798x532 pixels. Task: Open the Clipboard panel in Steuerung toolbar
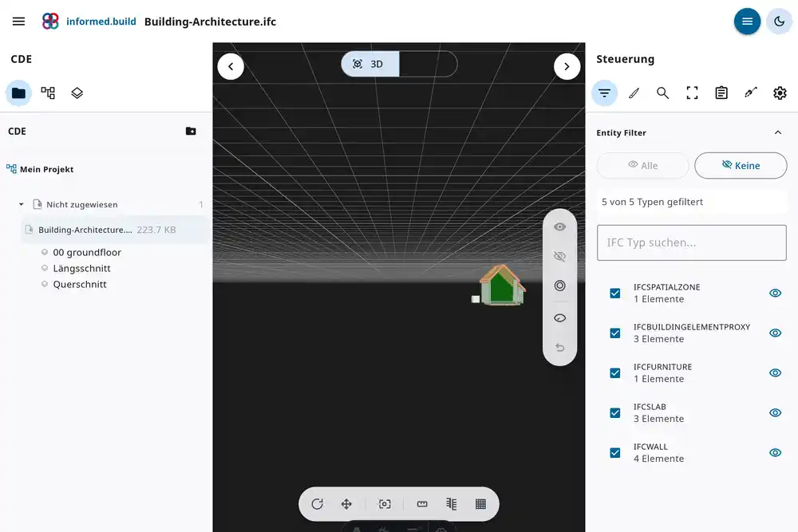click(x=721, y=93)
